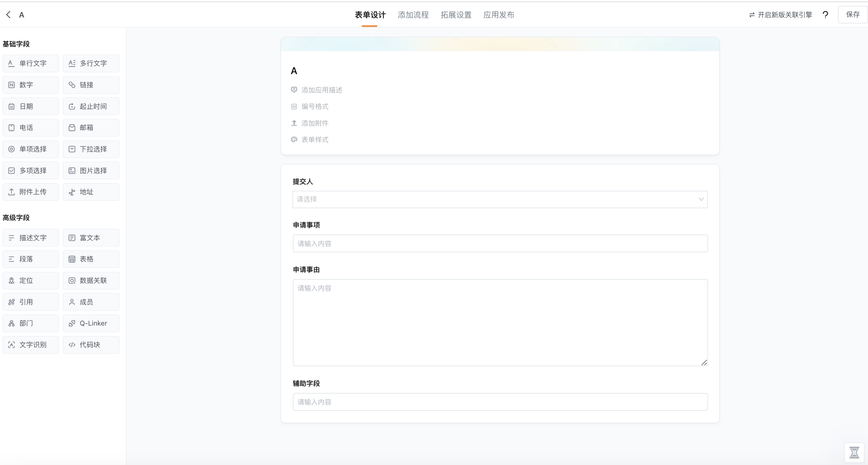Click the 申请事项 input field
868x465 pixels.
(x=500, y=243)
